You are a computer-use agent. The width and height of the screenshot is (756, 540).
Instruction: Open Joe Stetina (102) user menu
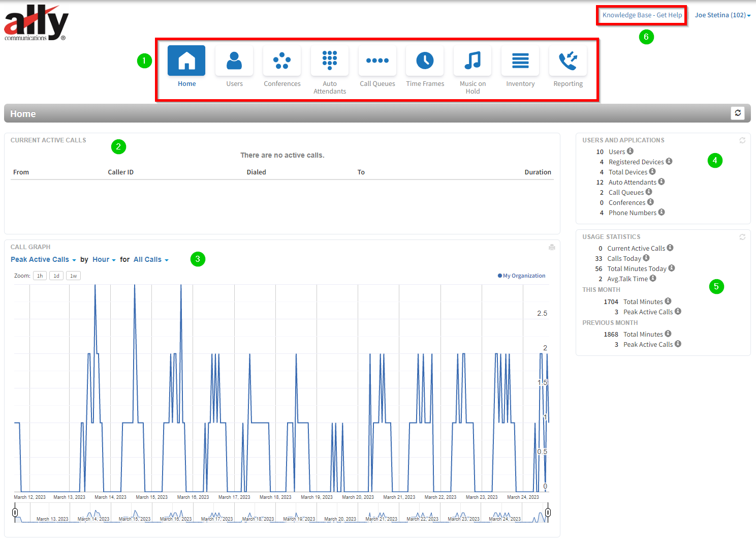(722, 15)
